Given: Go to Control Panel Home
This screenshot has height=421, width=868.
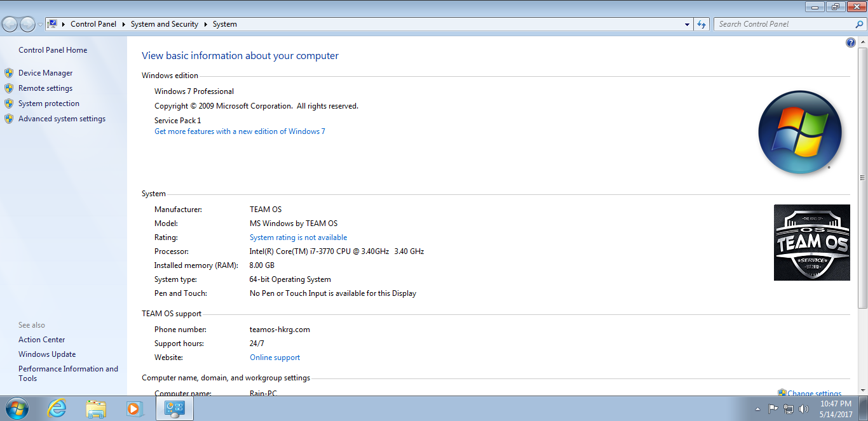Looking at the screenshot, I should click(53, 50).
